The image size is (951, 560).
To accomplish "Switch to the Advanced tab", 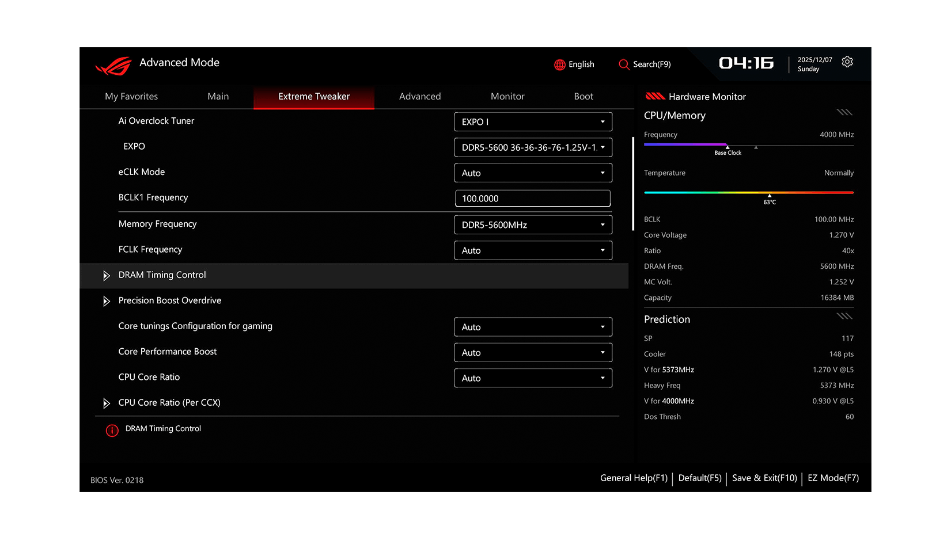I will (x=419, y=97).
